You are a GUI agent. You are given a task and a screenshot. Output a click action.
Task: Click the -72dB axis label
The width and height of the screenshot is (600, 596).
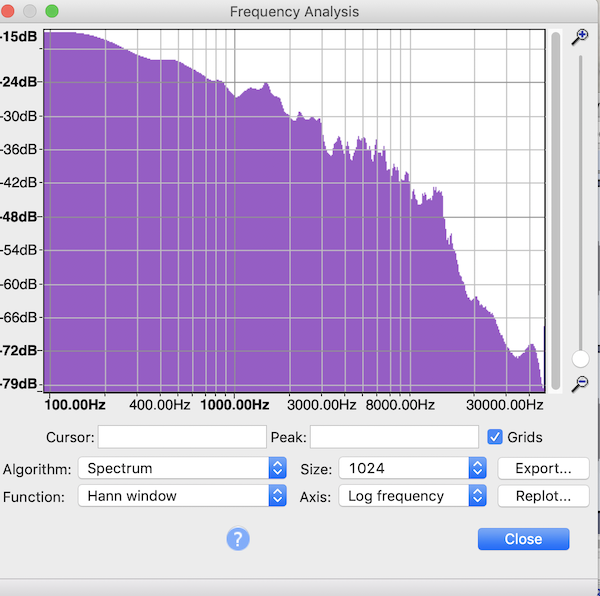pos(19,350)
